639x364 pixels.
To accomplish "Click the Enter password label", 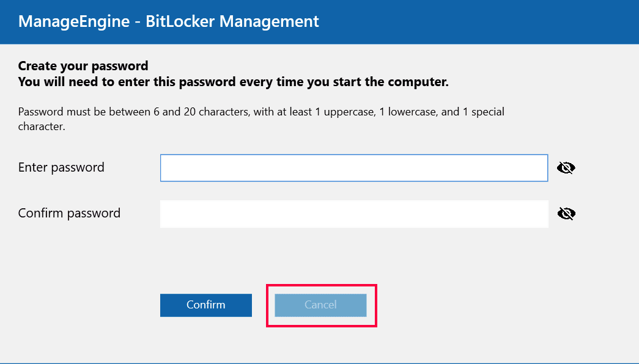I will 61,167.
